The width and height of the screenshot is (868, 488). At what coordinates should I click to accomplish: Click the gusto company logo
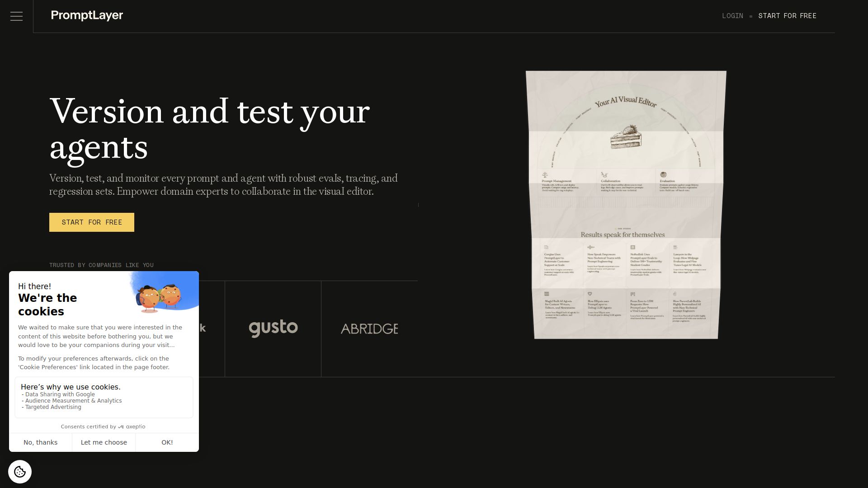(x=273, y=328)
